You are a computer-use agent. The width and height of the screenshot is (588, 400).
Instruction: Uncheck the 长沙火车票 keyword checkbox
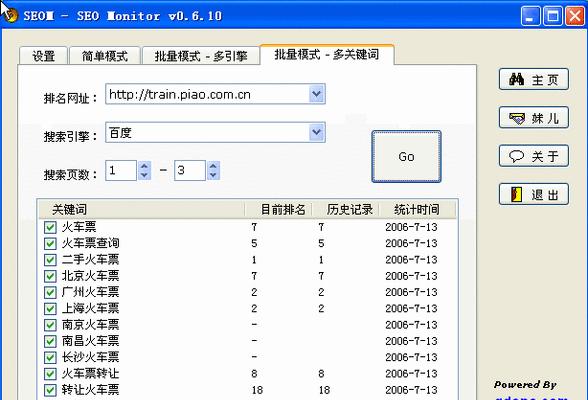[50, 357]
